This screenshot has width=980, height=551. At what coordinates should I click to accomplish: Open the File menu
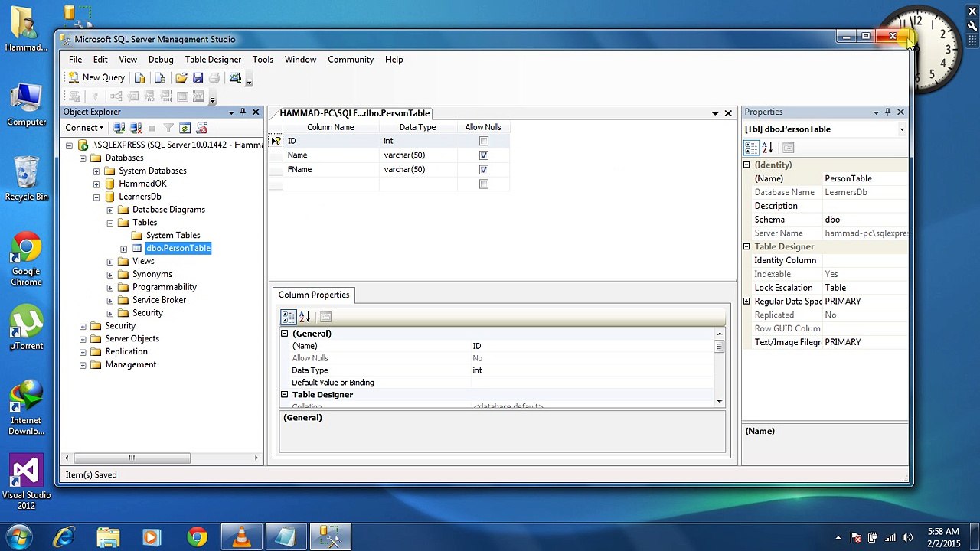point(75,60)
